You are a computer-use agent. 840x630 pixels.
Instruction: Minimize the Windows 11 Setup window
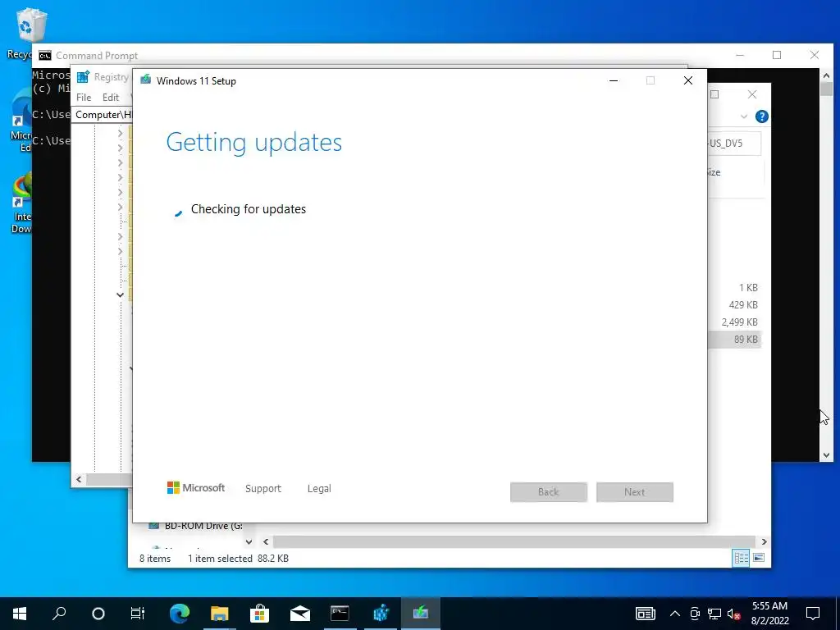coord(614,80)
